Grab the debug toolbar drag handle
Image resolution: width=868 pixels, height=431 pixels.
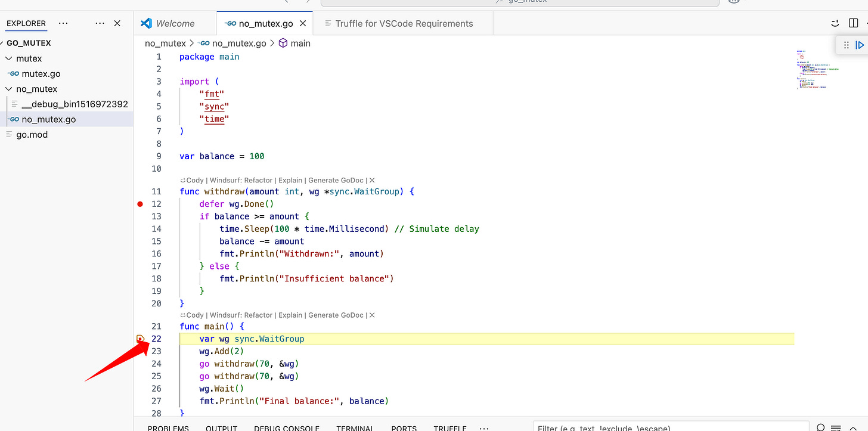tap(847, 45)
